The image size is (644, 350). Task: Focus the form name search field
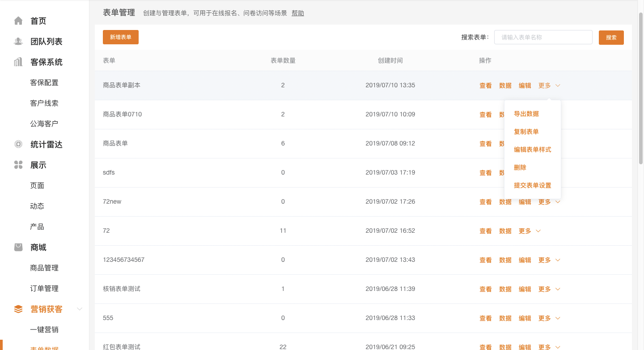click(543, 38)
